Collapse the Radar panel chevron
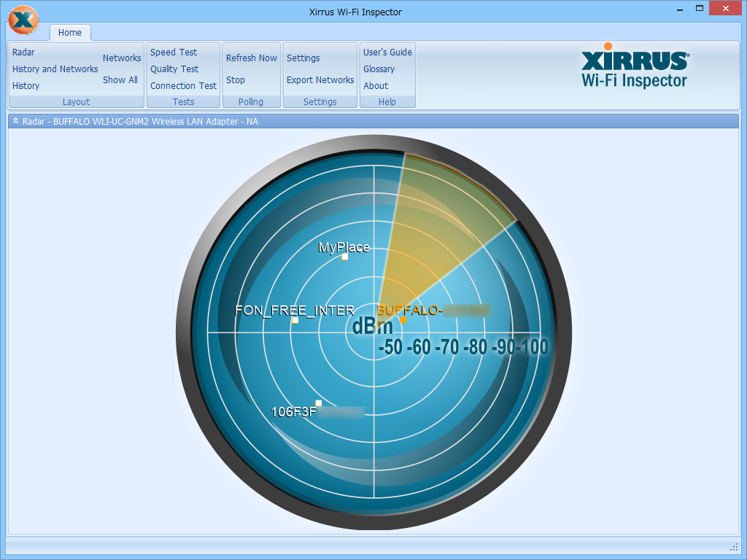Screen dimensions: 747x560 pos(15,121)
